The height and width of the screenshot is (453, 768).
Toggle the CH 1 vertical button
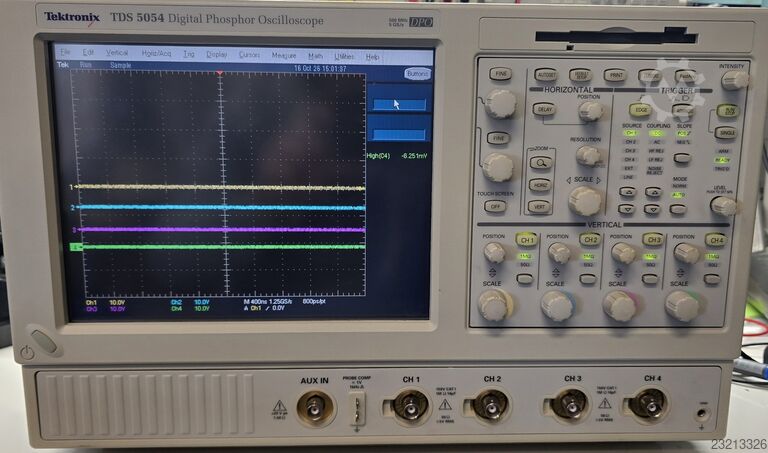(x=527, y=240)
